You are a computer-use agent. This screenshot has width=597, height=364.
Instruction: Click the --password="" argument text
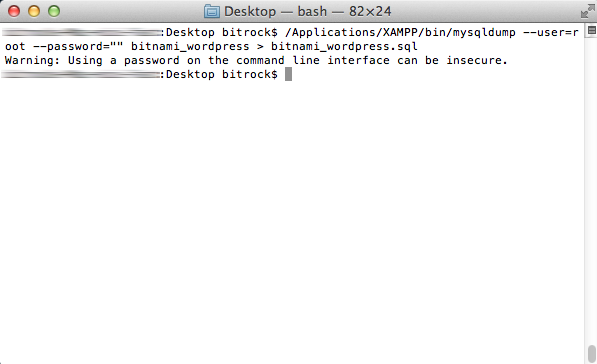click(x=78, y=47)
